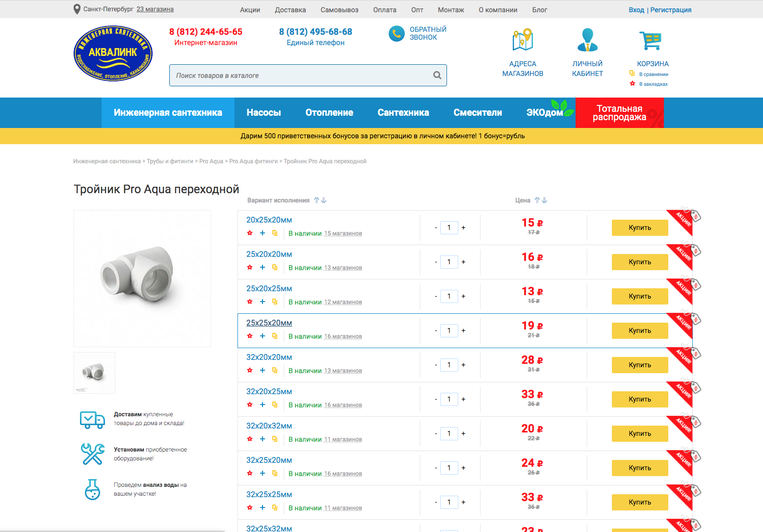Open the 23 магазина link
763x532 pixels.
pyautogui.click(x=155, y=9)
